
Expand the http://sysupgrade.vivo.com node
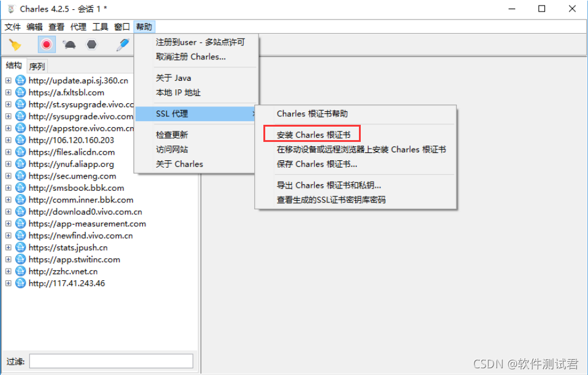(8, 116)
